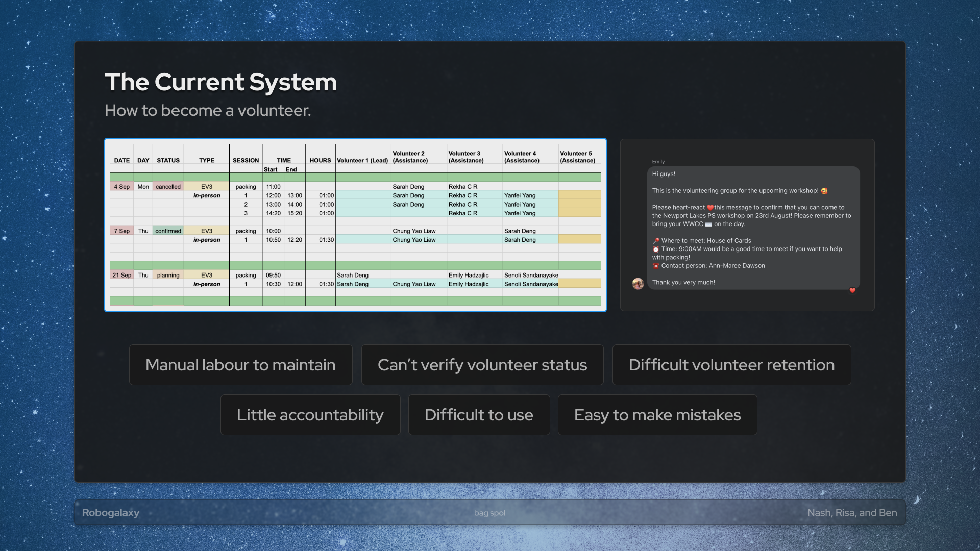The width and height of the screenshot is (980, 551).
Task: Click the Robogalaxy label in footer bar
Action: pyautogui.click(x=111, y=513)
